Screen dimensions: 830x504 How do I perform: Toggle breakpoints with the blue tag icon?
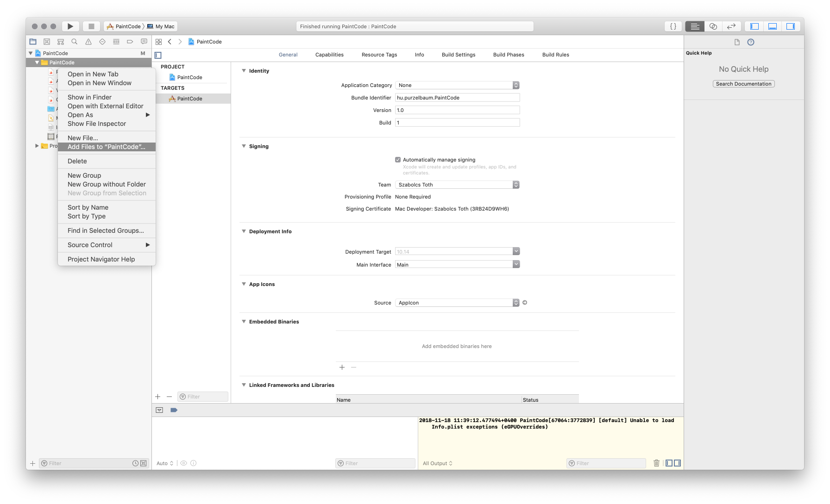coord(174,410)
